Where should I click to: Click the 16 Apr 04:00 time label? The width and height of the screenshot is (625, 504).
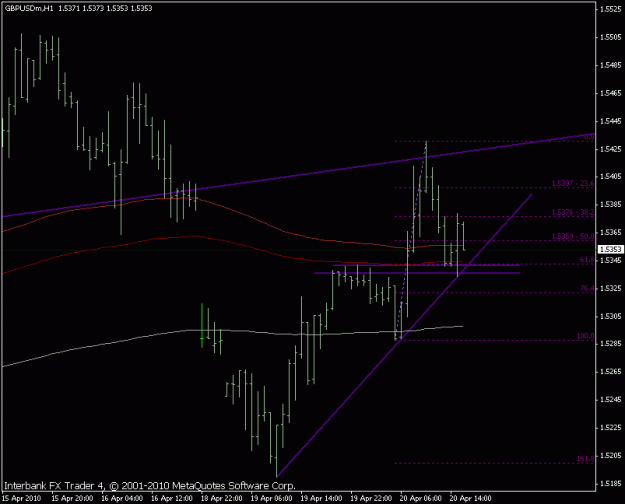click(x=122, y=498)
